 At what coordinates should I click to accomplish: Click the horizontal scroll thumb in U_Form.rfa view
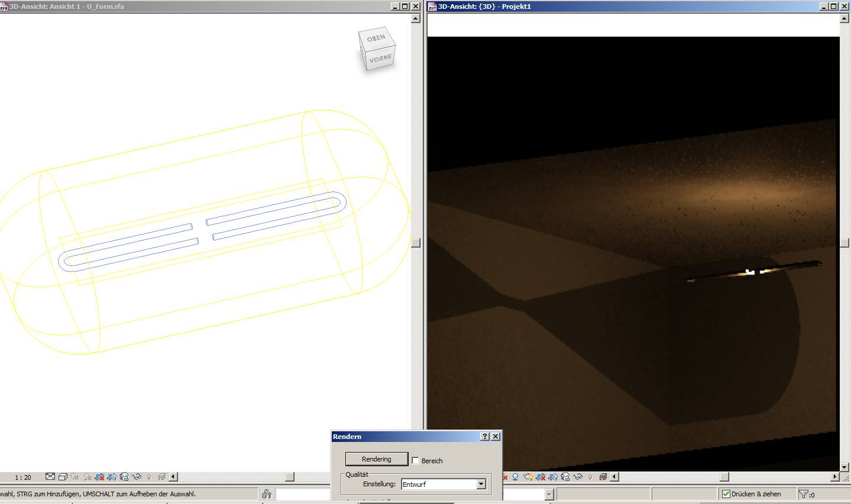coord(290,477)
